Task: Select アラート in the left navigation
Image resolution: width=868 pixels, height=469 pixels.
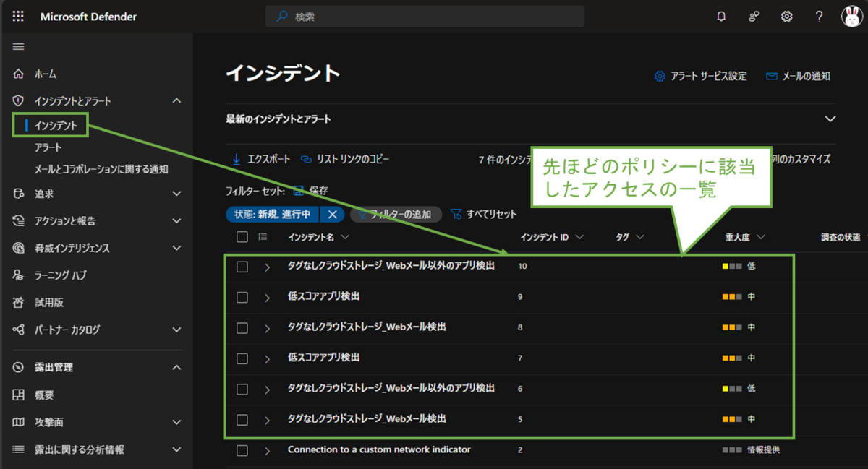Action: (x=48, y=147)
